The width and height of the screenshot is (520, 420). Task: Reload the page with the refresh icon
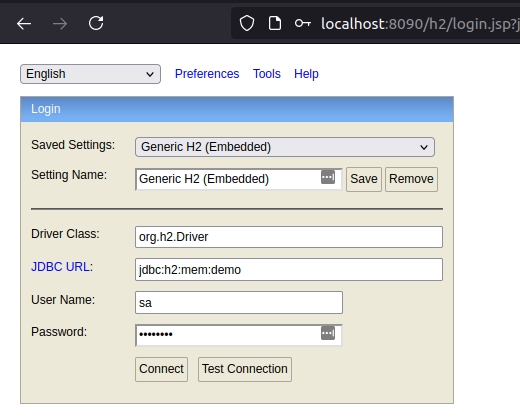click(96, 23)
